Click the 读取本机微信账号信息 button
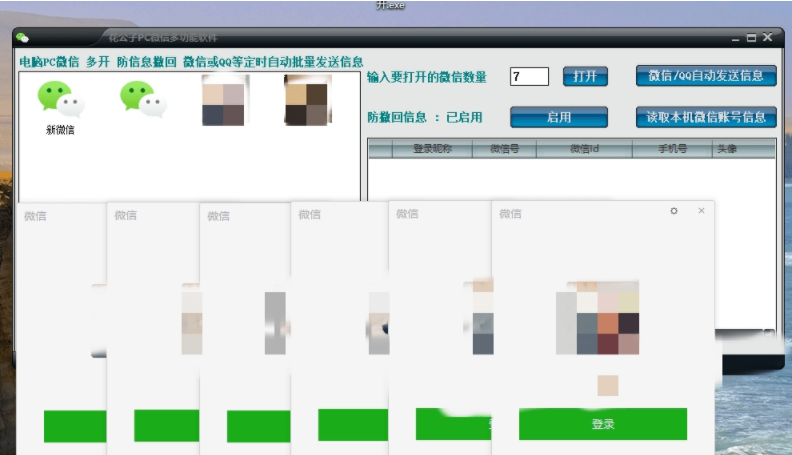This screenshot has height=455, width=792. pos(706,117)
